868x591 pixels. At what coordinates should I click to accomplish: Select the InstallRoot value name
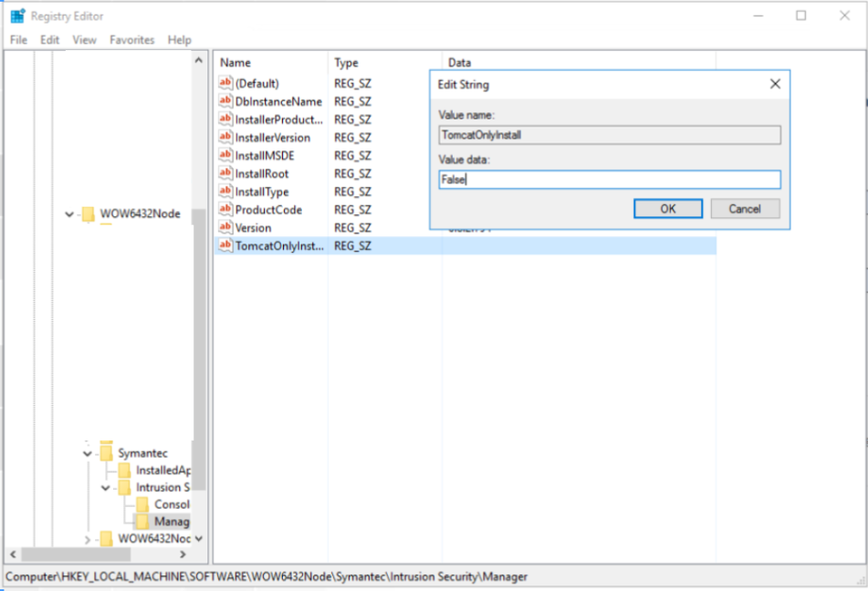[x=262, y=174]
